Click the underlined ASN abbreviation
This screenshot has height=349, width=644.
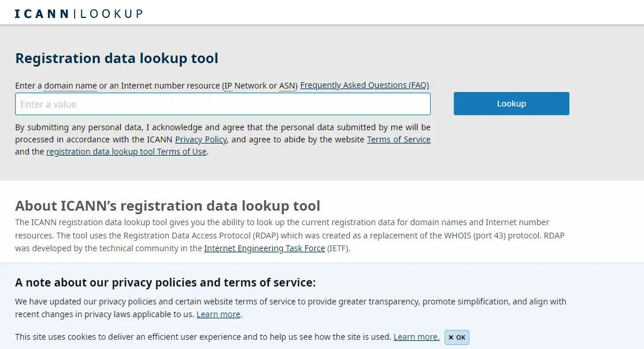point(287,86)
